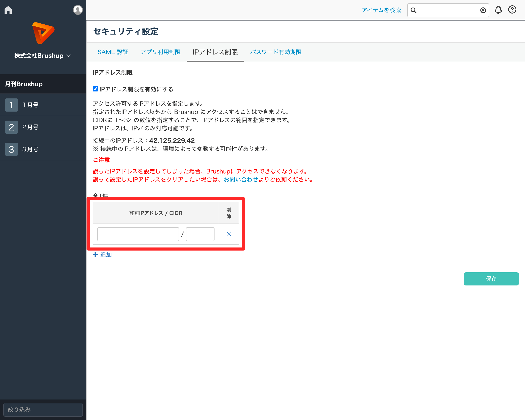Click the blue plus icon beside 追加

click(95, 255)
